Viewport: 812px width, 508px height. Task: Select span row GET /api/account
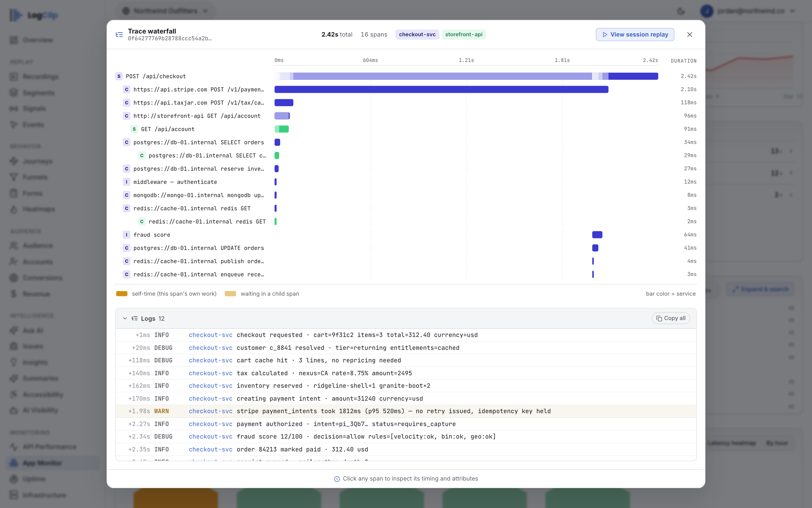pos(406,129)
